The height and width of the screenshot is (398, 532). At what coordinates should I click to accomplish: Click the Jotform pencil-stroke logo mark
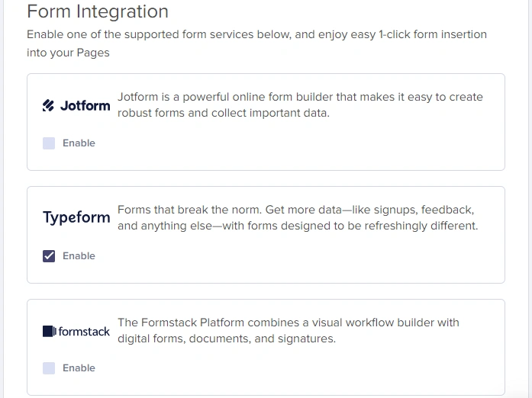[49, 106]
